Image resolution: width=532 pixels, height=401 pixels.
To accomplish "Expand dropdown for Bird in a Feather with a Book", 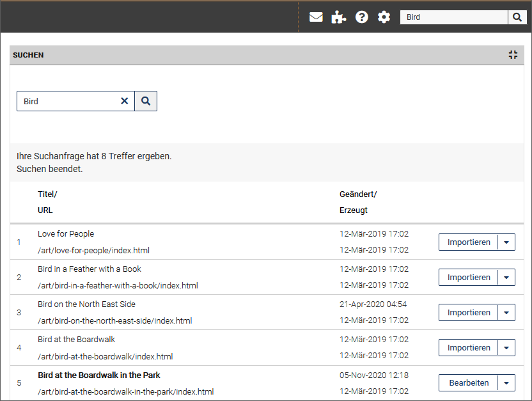I will (x=506, y=277).
